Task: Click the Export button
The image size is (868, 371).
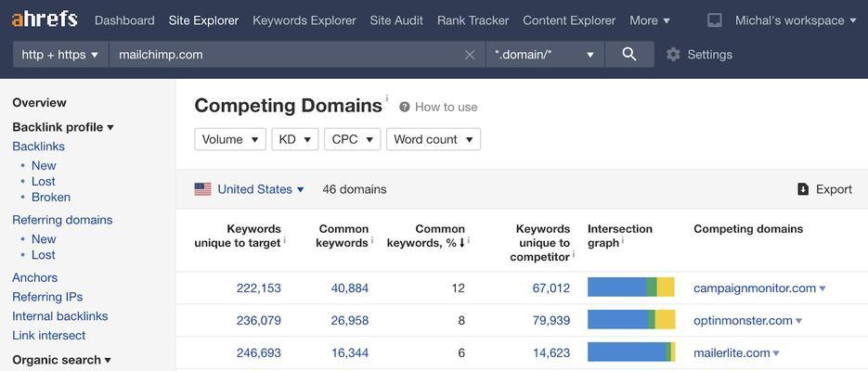Action: [x=824, y=189]
